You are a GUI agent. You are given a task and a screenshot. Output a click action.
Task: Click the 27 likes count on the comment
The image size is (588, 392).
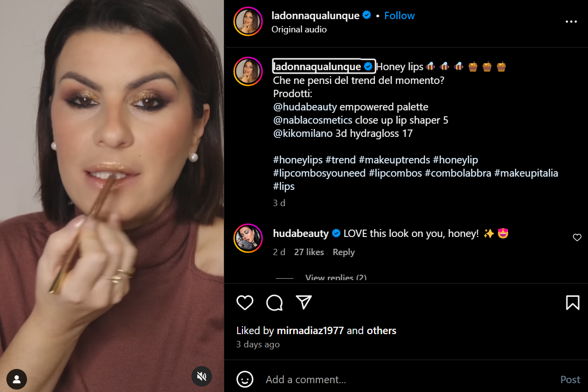point(309,252)
